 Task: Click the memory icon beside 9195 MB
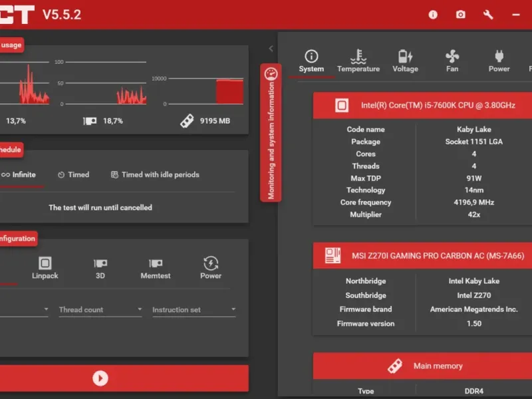pos(187,121)
